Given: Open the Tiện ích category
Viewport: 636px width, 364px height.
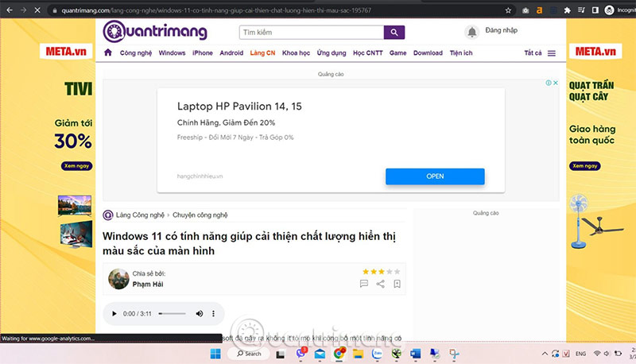Looking at the screenshot, I should [x=461, y=52].
